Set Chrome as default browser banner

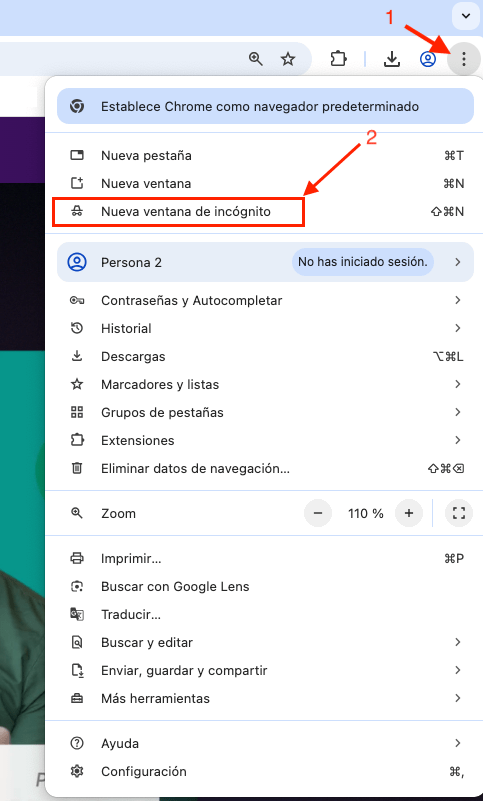coord(265,106)
